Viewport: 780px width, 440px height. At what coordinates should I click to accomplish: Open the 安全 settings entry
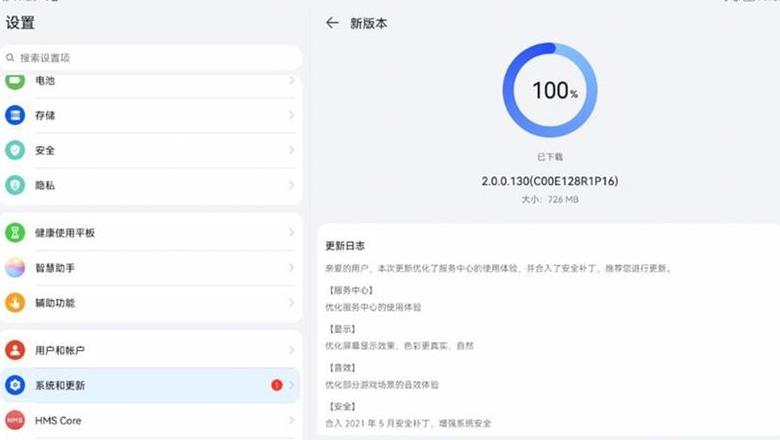151,150
